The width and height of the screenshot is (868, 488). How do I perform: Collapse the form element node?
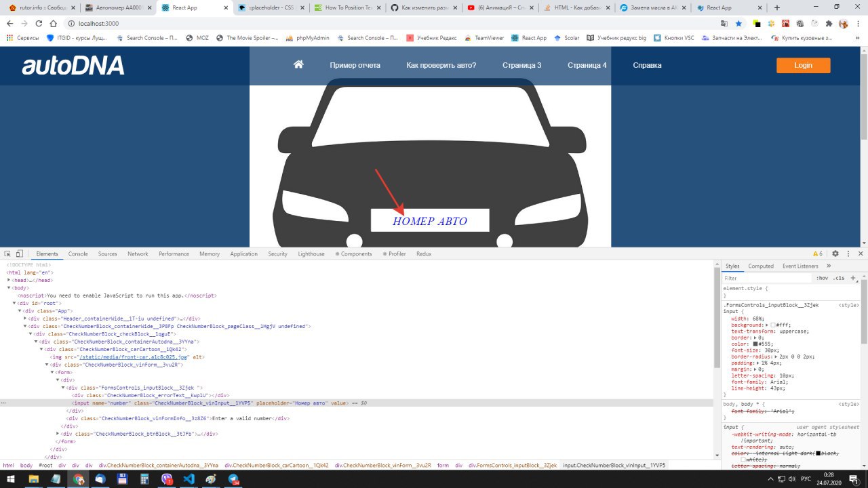coord(52,372)
